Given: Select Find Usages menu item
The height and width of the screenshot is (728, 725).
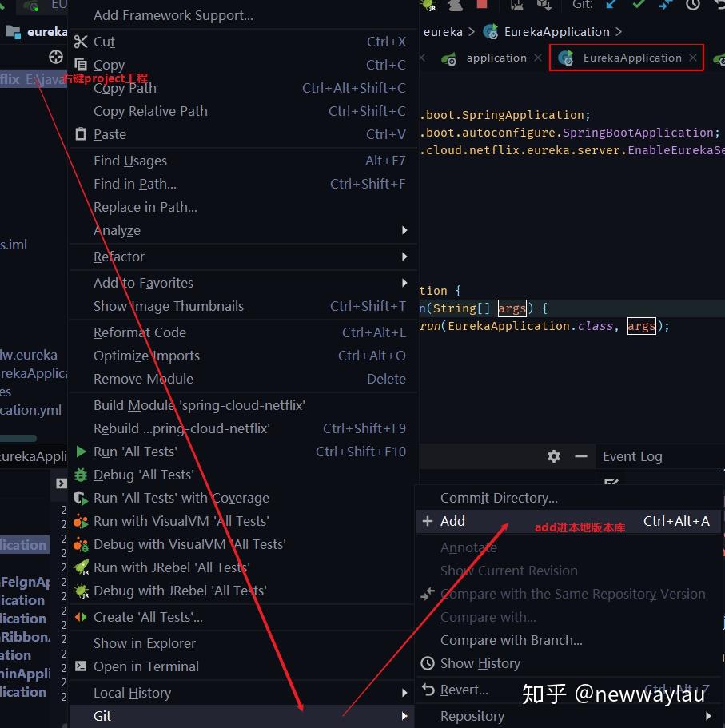Looking at the screenshot, I should pyautogui.click(x=243, y=161).
